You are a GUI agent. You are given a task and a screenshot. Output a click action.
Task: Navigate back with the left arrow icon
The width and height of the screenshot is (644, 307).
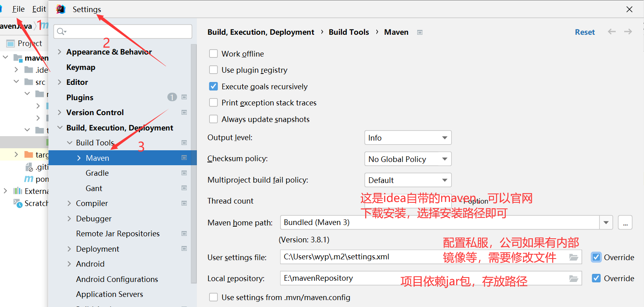tap(612, 32)
